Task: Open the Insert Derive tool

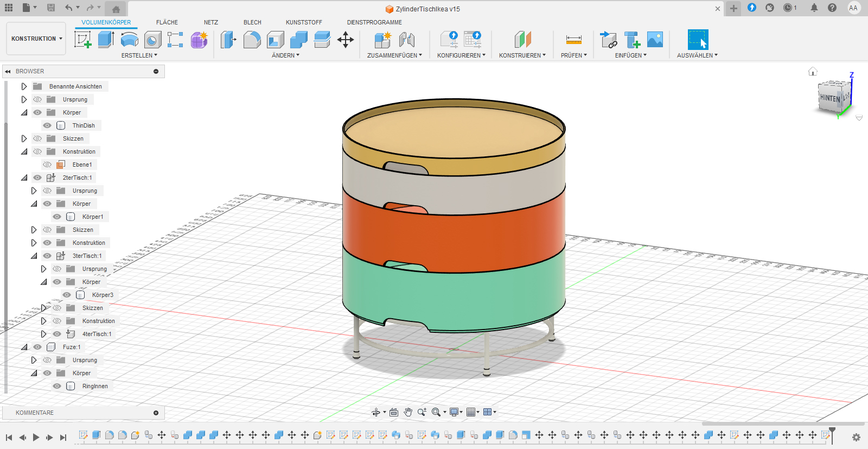Action: 608,40
